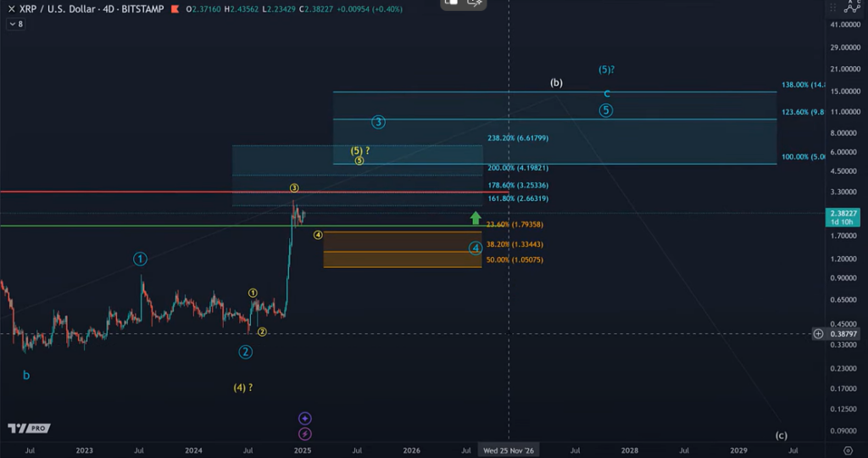Select yellow circled wave 4 label
Image resolution: width=868 pixels, height=458 pixels.
point(318,235)
